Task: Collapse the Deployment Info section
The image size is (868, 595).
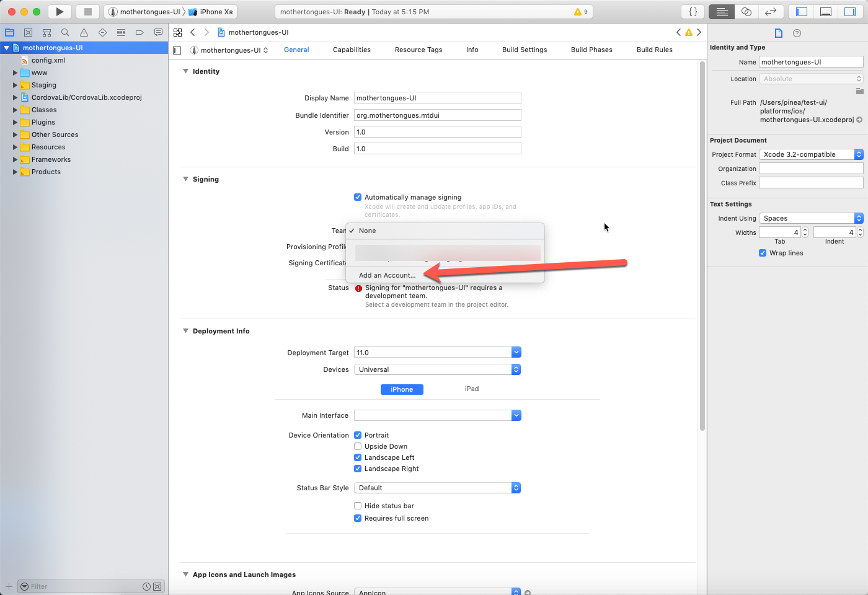Action: (x=185, y=331)
